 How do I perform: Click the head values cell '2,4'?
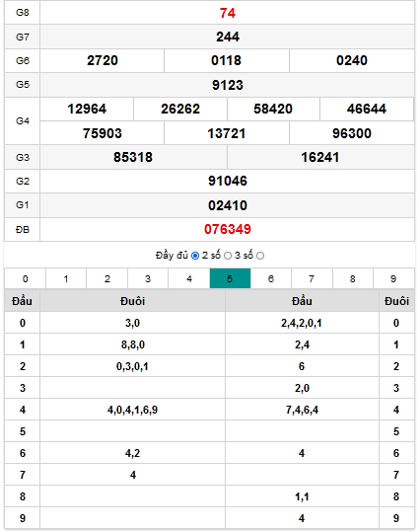(302, 344)
